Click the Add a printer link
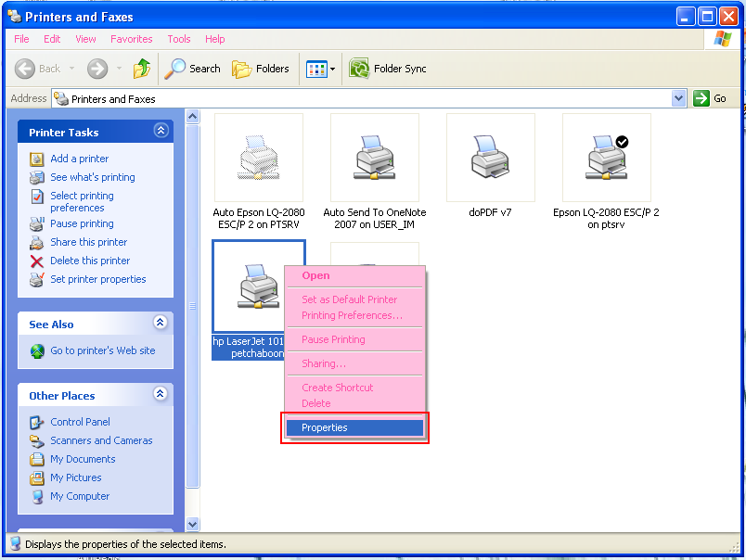746x560 pixels. pyautogui.click(x=79, y=159)
